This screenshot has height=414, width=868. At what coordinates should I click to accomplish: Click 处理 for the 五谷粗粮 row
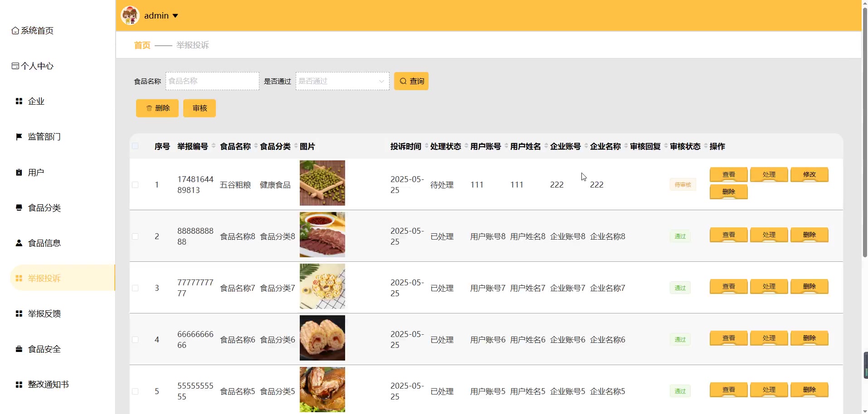(769, 174)
